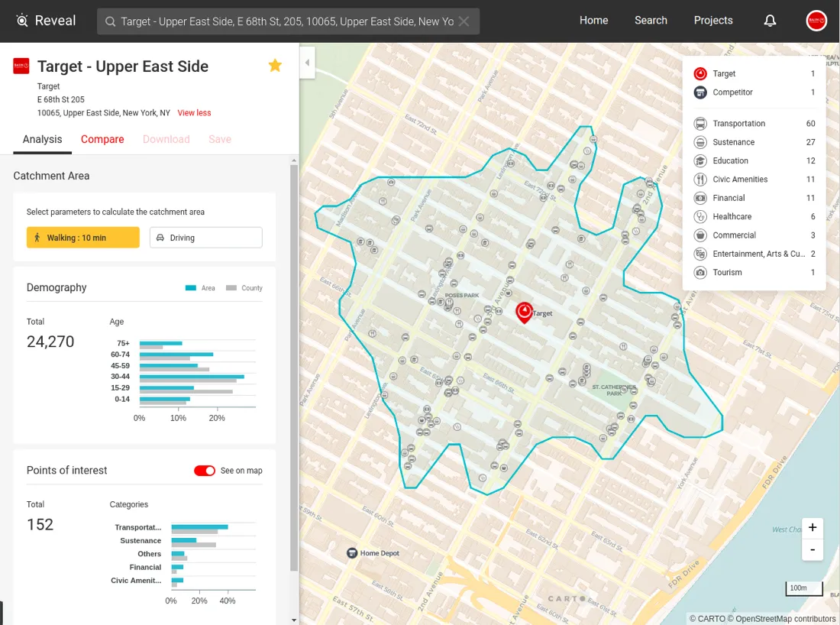Image resolution: width=840 pixels, height=625 pixels.
Task: Toggle the favorite star for Target
Action: point(275,66)
